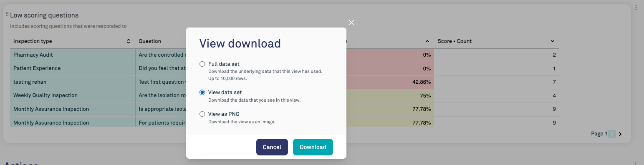Select the testing rehan row cell
644x165 pixels.
tap(73, 82)
